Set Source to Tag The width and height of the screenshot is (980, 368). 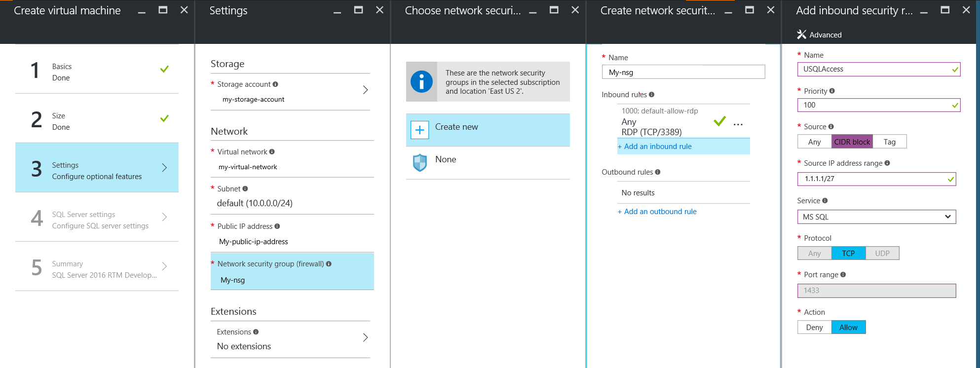[890, 142]
